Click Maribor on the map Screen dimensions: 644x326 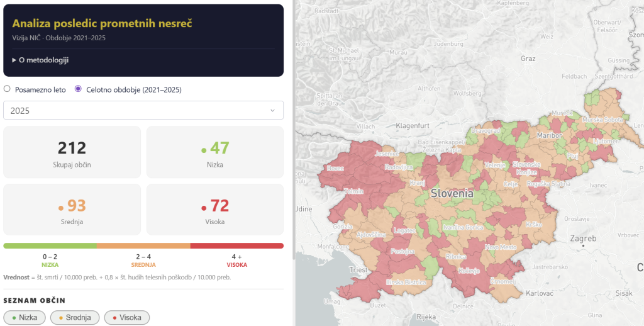click(x=549, y=135)
